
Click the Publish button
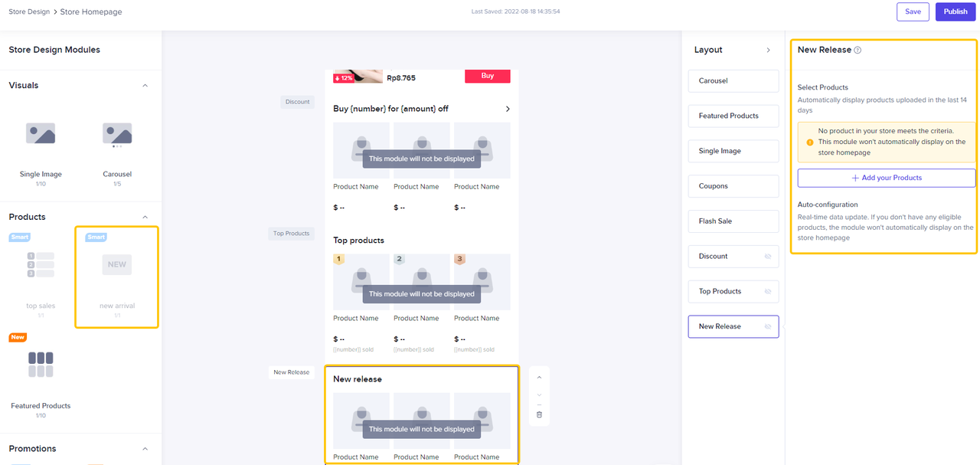(x=955, y=11)
